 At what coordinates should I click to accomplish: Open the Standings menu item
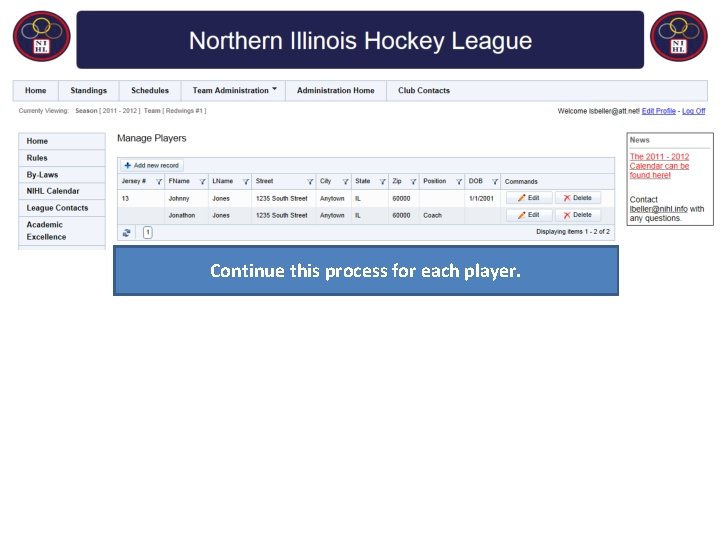click(x=89, y=90)
